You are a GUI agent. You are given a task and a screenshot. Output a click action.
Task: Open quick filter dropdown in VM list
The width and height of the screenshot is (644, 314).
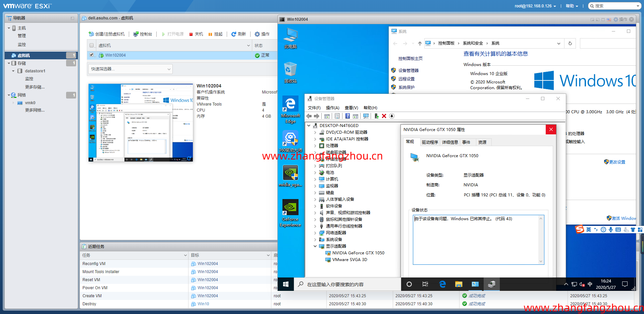(130, 69)
